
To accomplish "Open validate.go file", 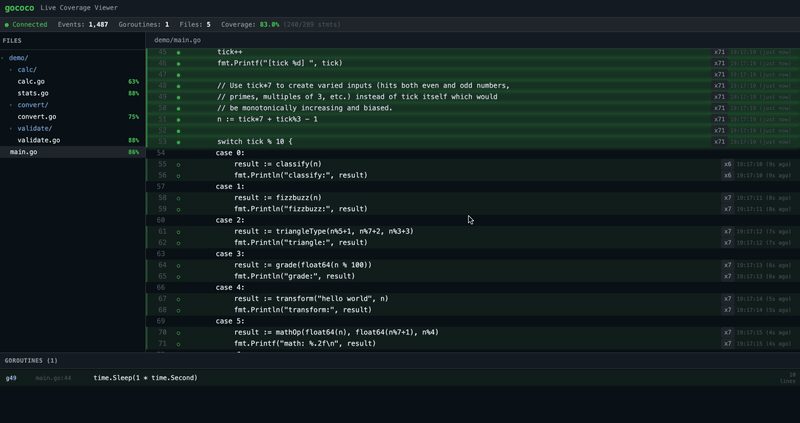I will 38,140.
